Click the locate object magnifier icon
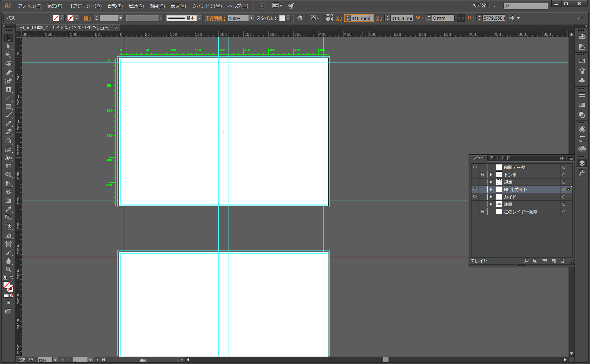The image size is (590, 364). coord(526,261)
